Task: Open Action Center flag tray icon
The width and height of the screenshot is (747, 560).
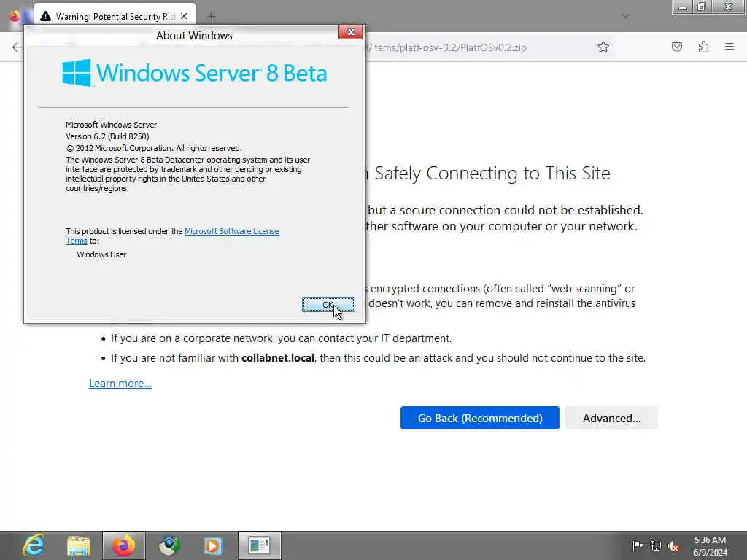Action: point(637,545)
